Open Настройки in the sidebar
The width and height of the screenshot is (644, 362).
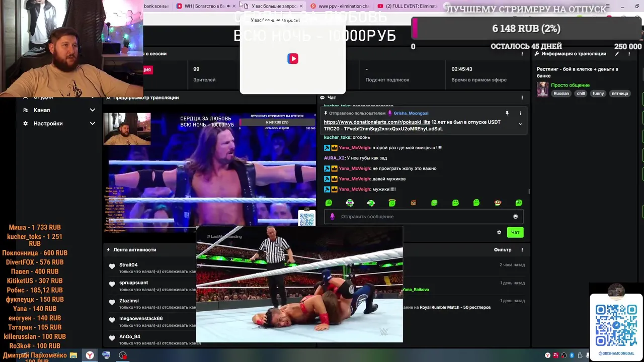coord(48,123)
